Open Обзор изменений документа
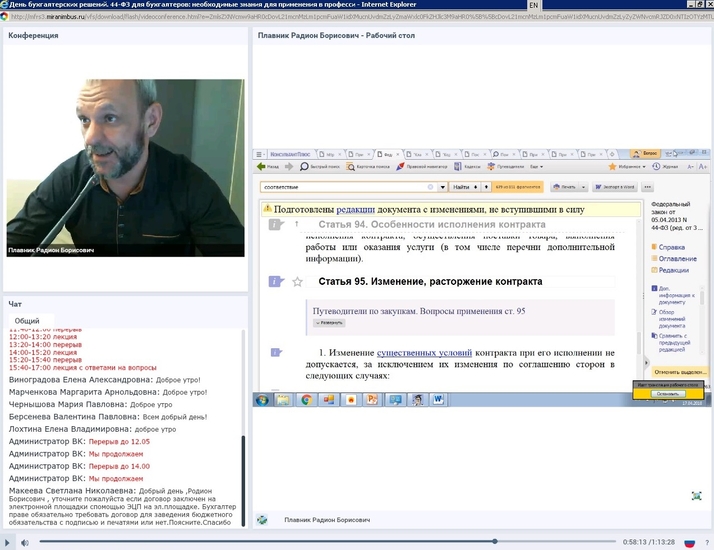This screenshot has width=714, height=550. [669, 319]
